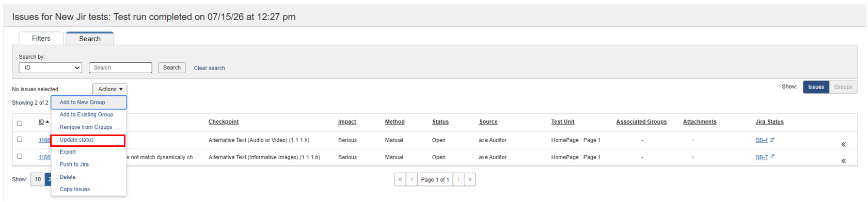Sort by Associated Groups column
Viewport: 868px width, 202px height.
pyautogui.click(x=641, y=122)
